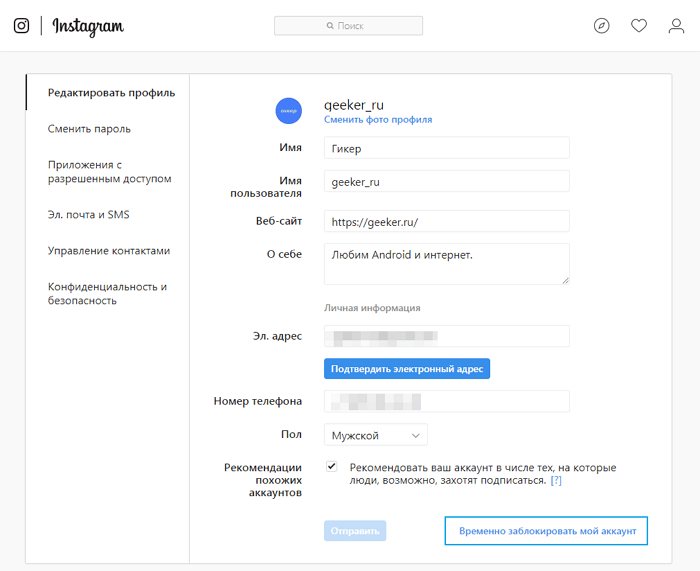Click the [?] help link
Viewport: 700px width, 571px height.
[x=556, y=481]
